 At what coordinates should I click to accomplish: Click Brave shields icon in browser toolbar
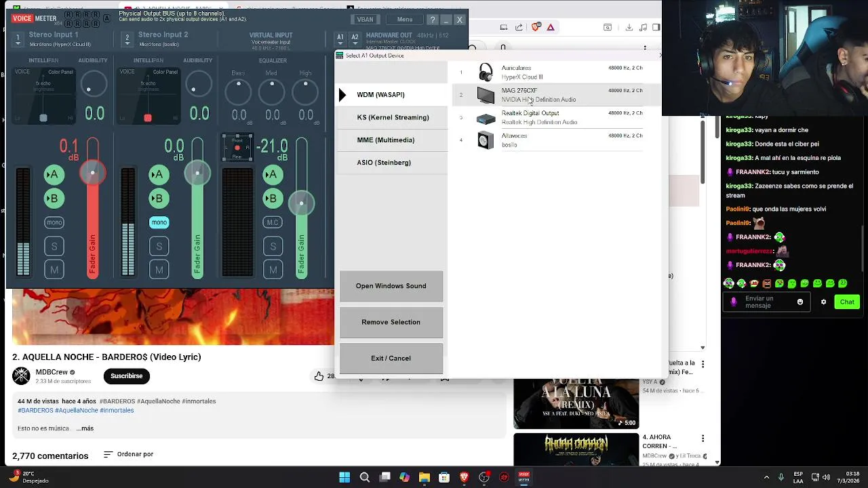(536, 27)
